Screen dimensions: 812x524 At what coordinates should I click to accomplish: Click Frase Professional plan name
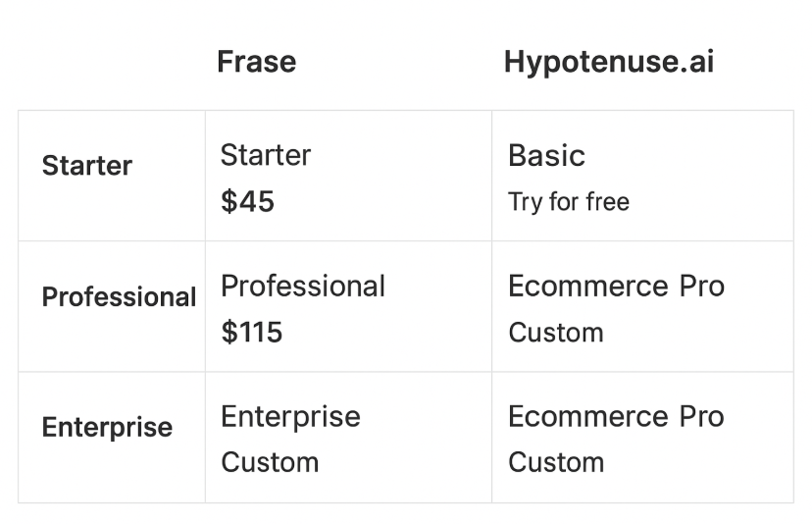303,287
